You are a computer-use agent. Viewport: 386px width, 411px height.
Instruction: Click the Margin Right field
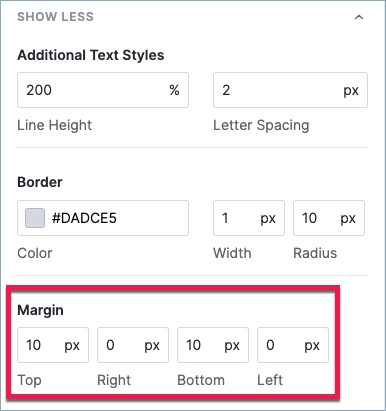pyautogui.click(x=133, y=345)
